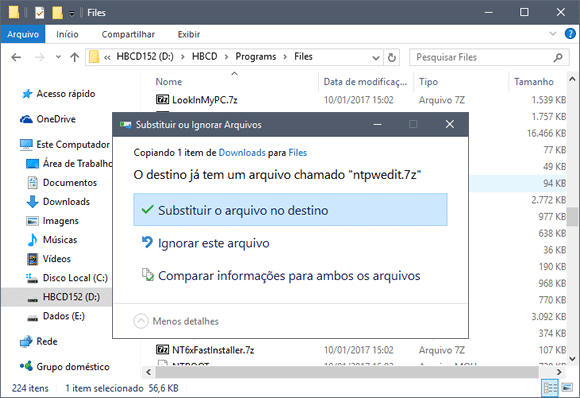Open Área de Trabalho folder
The image size is (580, 398).
click(x=77, y=163)
